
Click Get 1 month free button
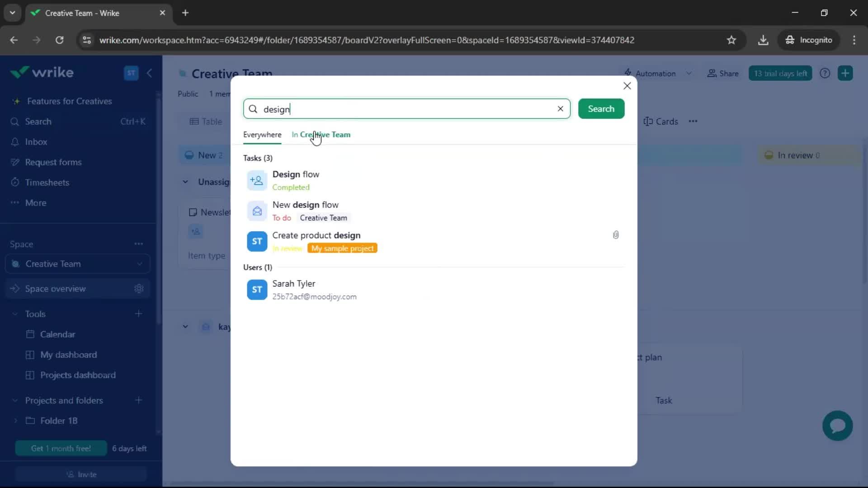point(61,448)
